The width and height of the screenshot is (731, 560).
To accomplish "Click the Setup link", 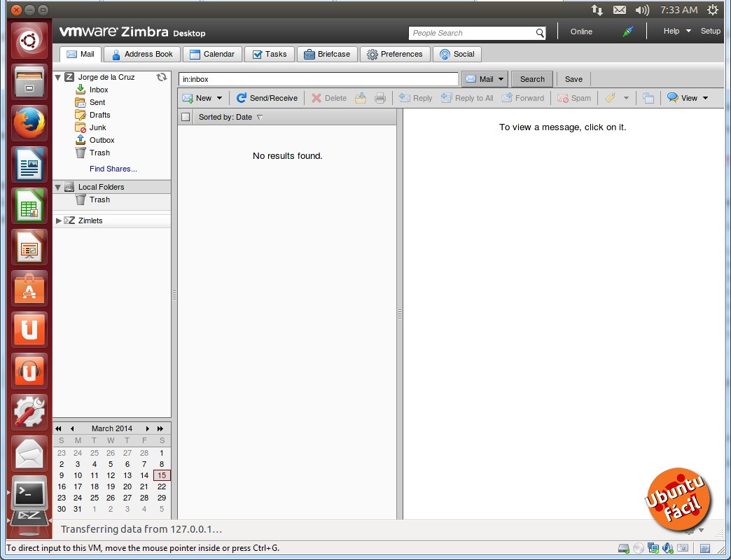I will 710,31.
